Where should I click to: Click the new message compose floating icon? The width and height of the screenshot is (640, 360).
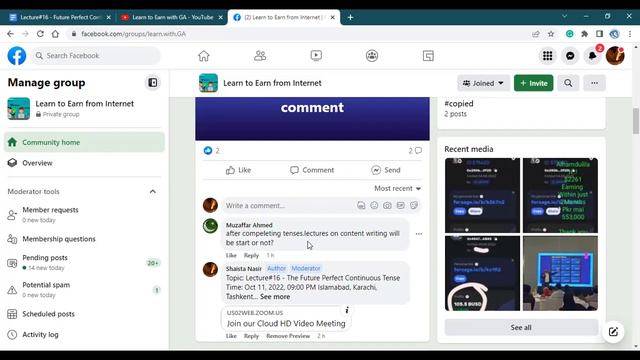[x=613, y=332]
